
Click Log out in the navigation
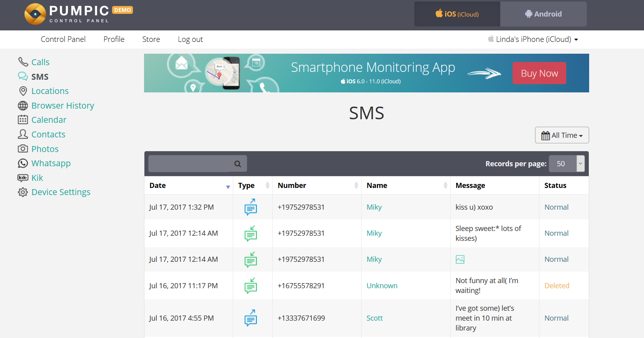[190, 39]
